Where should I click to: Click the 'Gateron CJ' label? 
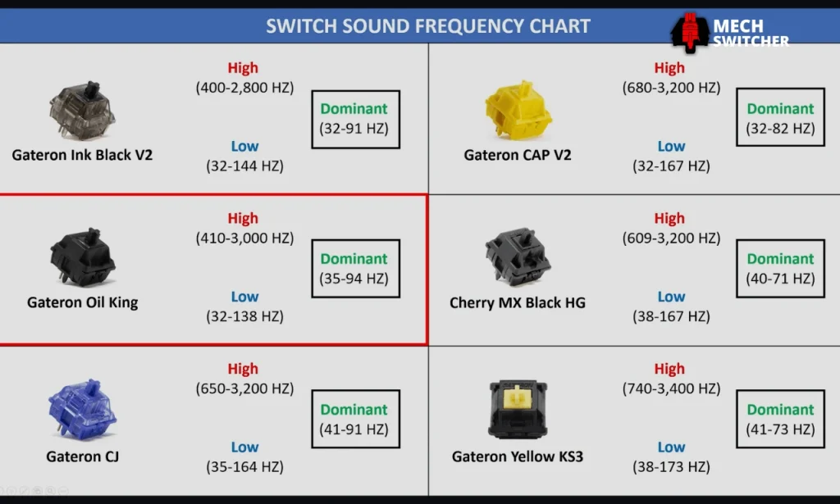[83, 456]
